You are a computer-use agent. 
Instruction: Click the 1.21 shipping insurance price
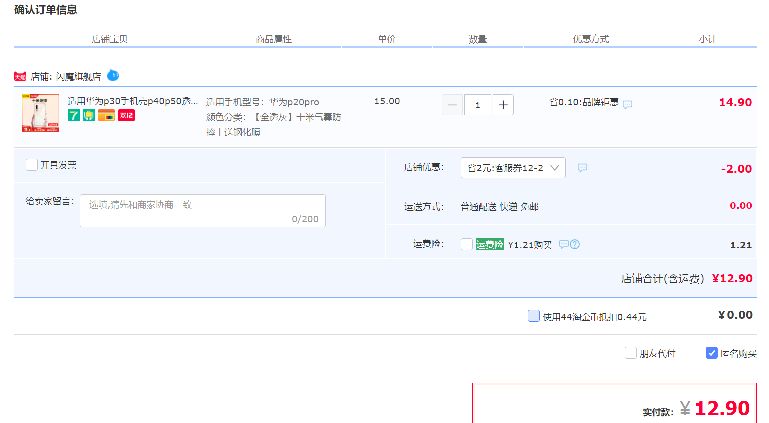[x=741, y=245]
